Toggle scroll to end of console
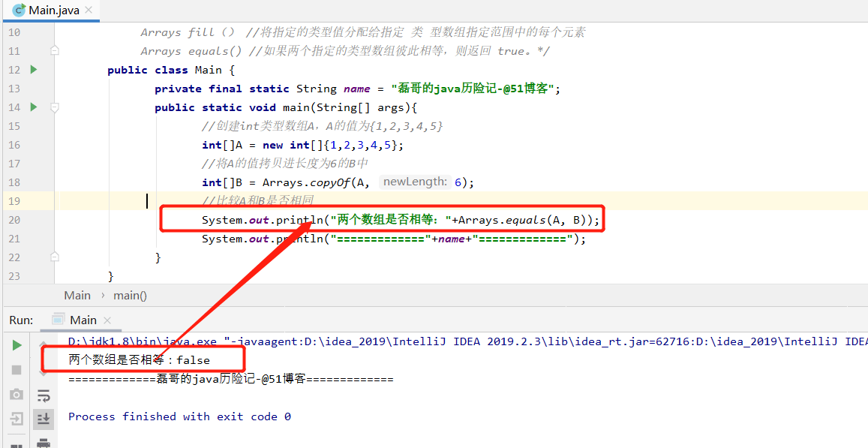 click(44, 419)
